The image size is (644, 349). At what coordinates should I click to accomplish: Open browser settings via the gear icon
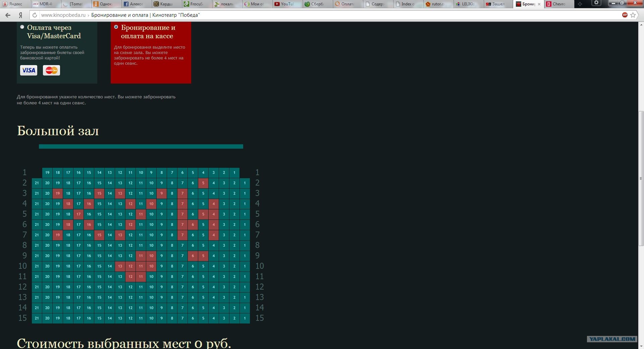(x=596, y=3)
